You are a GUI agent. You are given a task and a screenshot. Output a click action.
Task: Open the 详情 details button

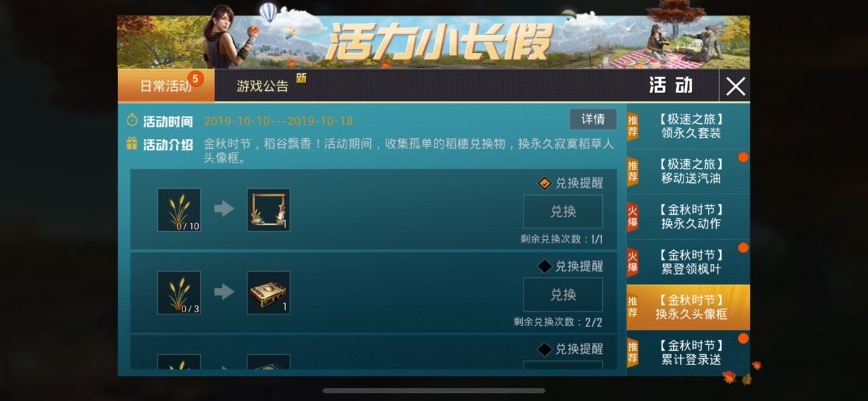coord(593,119)
